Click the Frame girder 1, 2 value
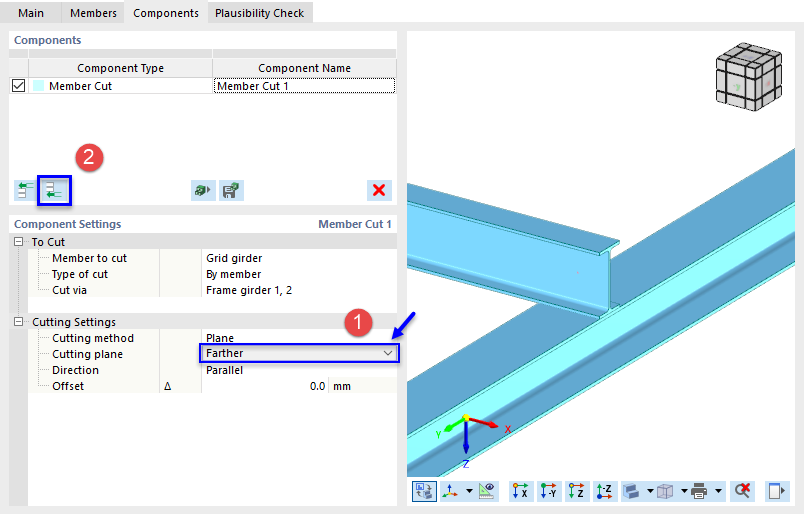Viewport: 804px width, 514px height. tap(249, 290)
